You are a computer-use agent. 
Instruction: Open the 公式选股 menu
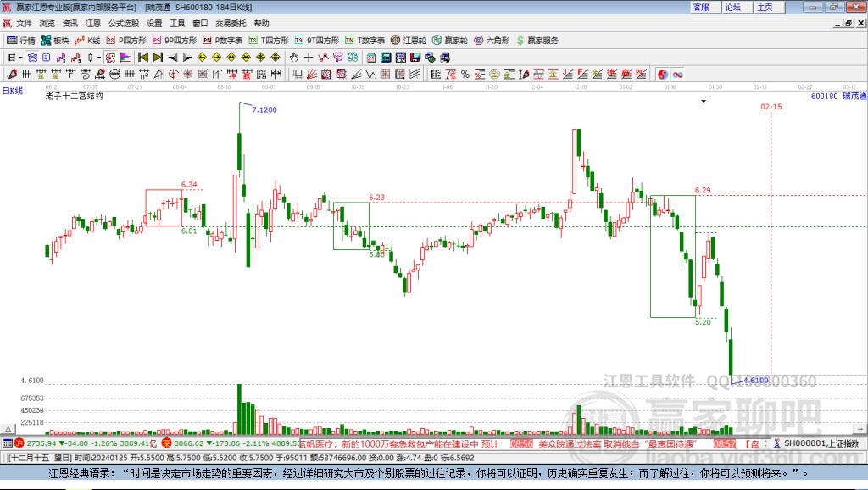tap(124, 23)
